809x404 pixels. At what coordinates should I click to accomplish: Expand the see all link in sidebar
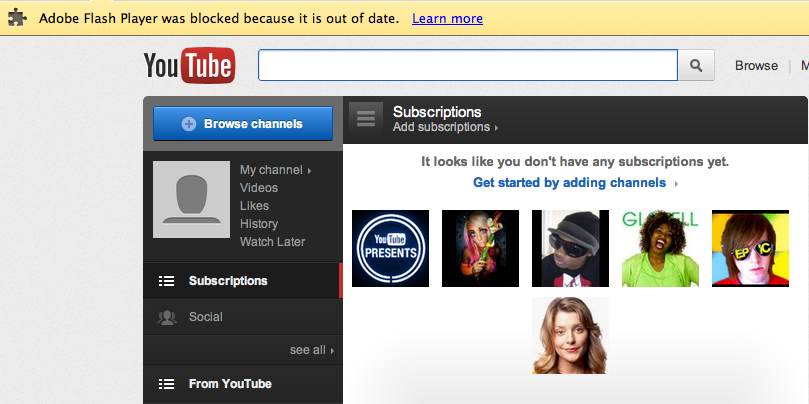(x=312, y=350)
